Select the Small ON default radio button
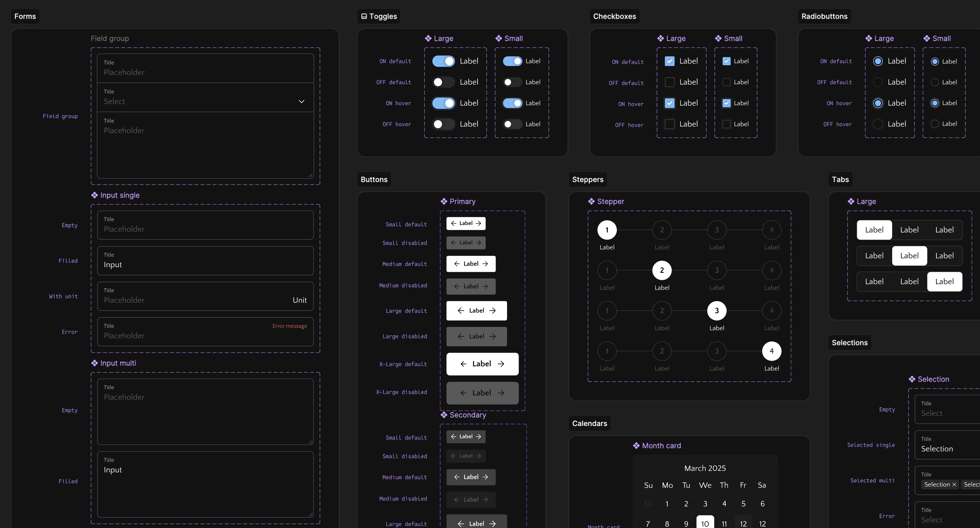Viewport: 980px width, 528px height. [935, 62]
